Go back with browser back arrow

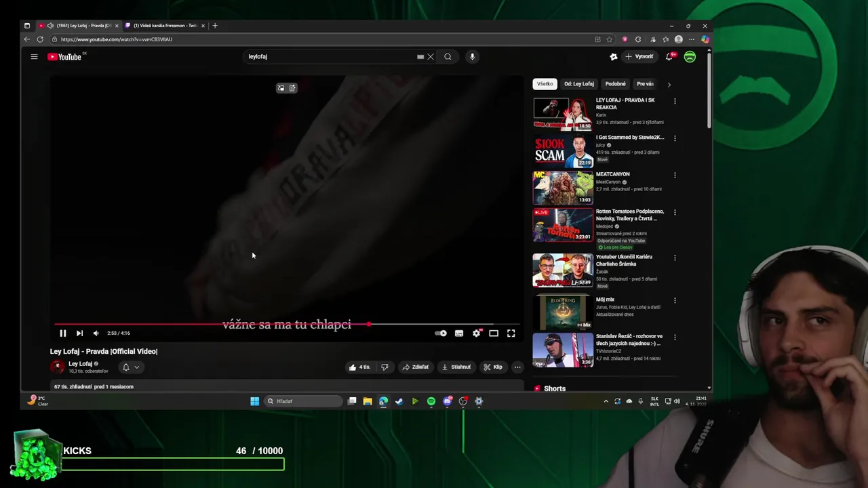[27, 39]
